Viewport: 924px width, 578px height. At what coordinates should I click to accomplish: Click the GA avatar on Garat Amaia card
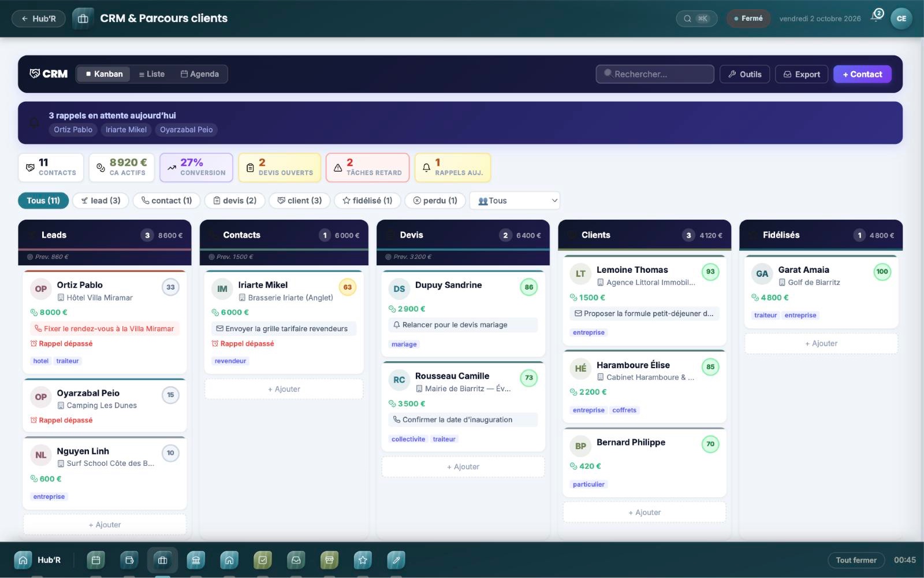point(762,274)
